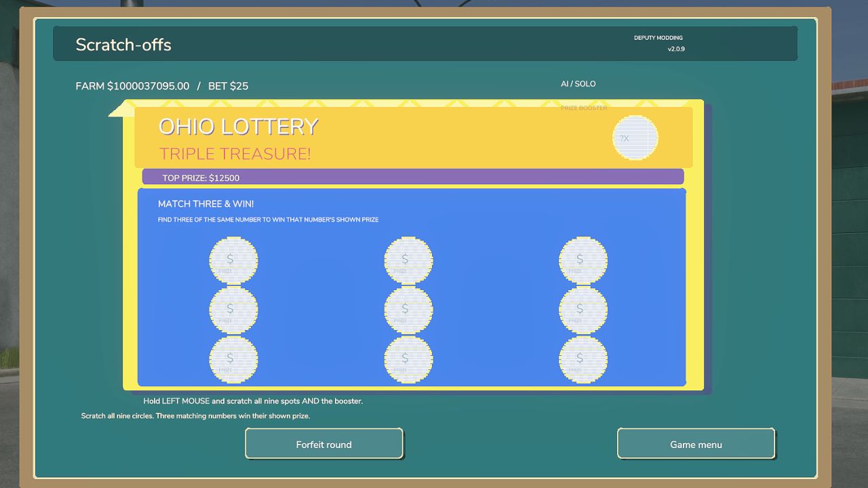Click the v2.0.9 version text
The height and width of the screenshot is (488, 868).
(x=676, y=49)
